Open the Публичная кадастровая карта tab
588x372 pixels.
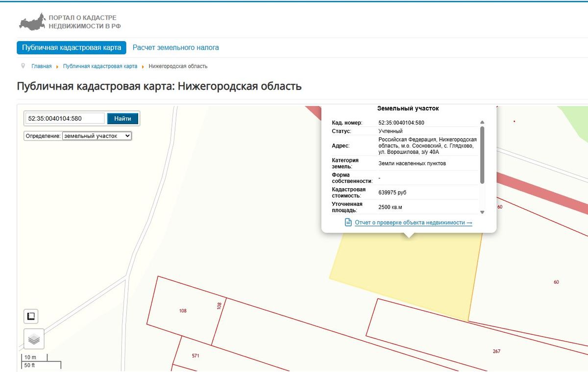pos(72,48)
